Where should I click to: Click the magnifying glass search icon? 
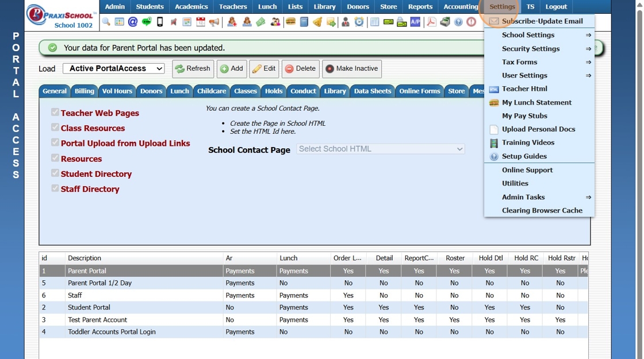point(106,22)
